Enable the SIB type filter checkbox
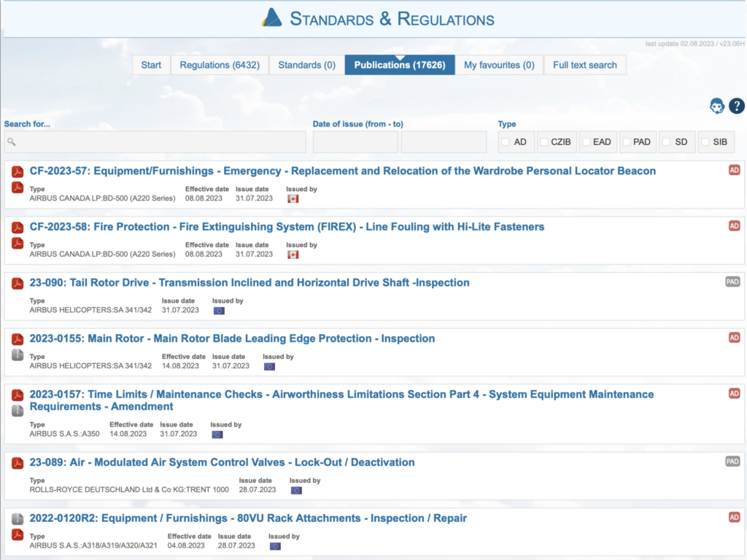 tap(705, 142)
